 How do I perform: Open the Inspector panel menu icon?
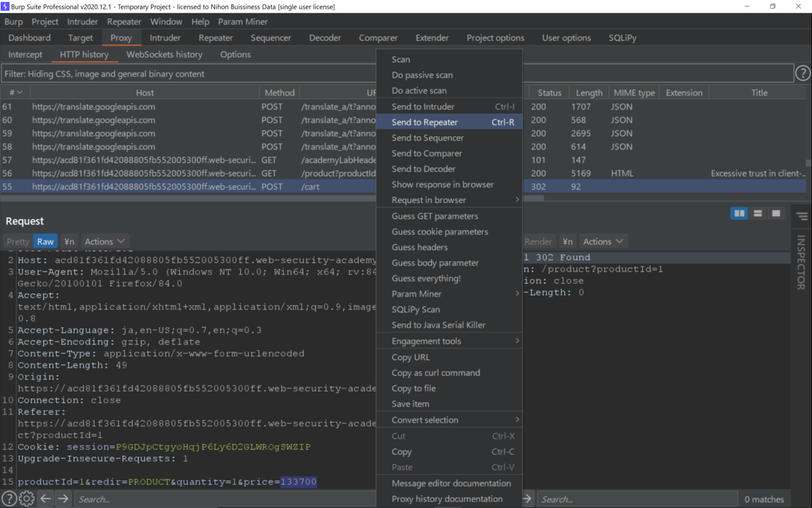coord(802,217)
